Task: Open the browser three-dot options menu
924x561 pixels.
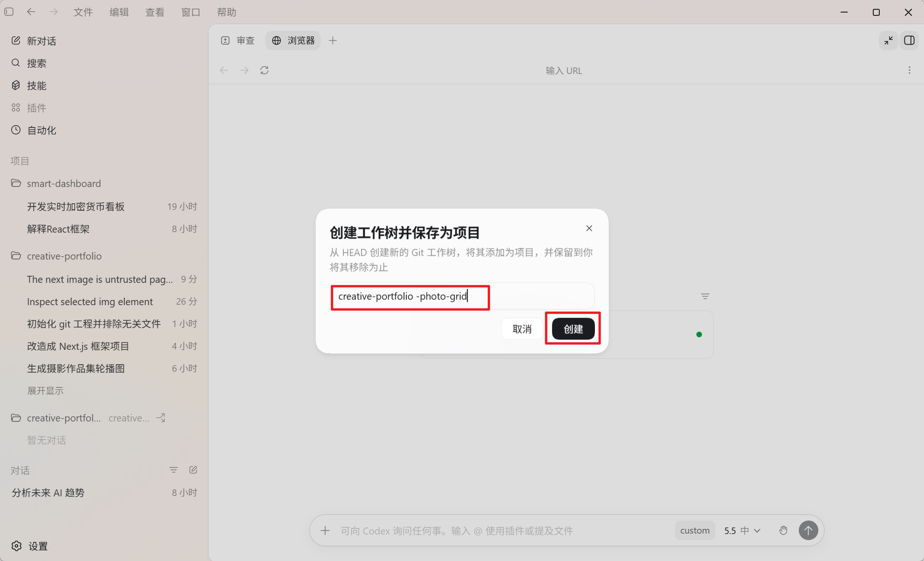Action: [909, 70]
